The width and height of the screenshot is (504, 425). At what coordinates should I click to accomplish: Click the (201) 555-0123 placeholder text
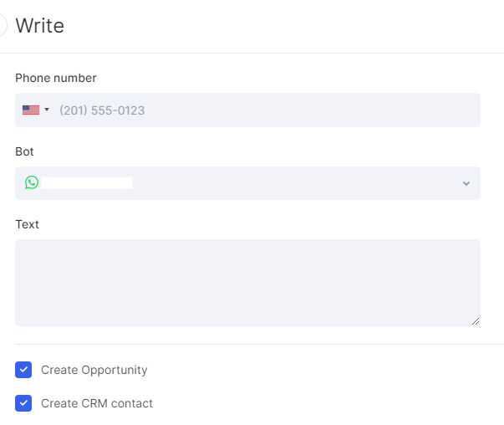tap(102, 110)
